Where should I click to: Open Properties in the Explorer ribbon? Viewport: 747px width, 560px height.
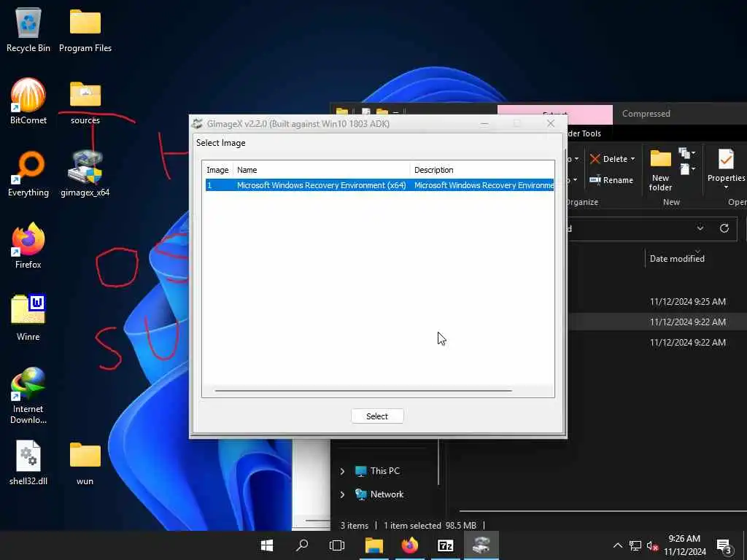[726, 168]
